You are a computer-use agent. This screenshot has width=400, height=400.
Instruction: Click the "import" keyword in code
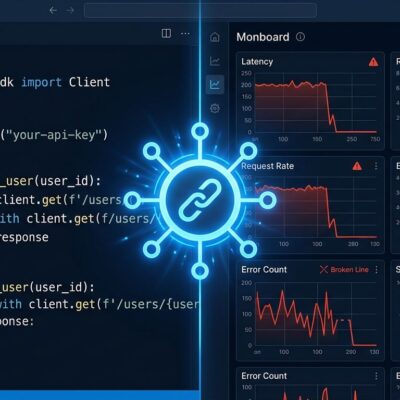[x=41, y=82]
